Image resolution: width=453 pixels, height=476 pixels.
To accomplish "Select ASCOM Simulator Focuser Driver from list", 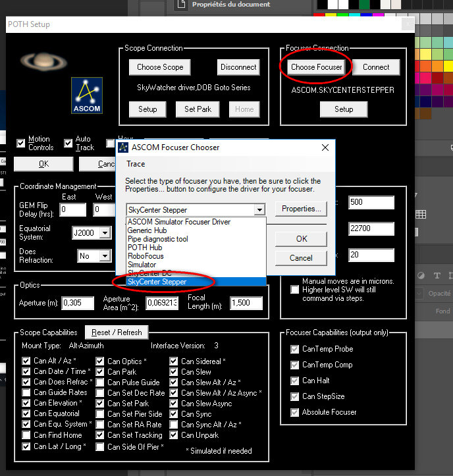I will coord(196,222).
